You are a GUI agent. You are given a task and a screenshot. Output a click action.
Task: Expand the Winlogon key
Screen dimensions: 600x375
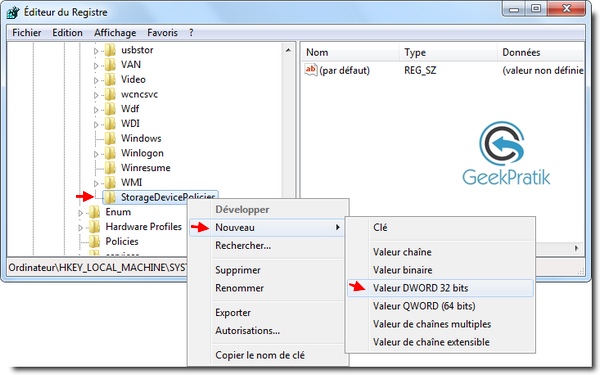(x=96, y=154)
